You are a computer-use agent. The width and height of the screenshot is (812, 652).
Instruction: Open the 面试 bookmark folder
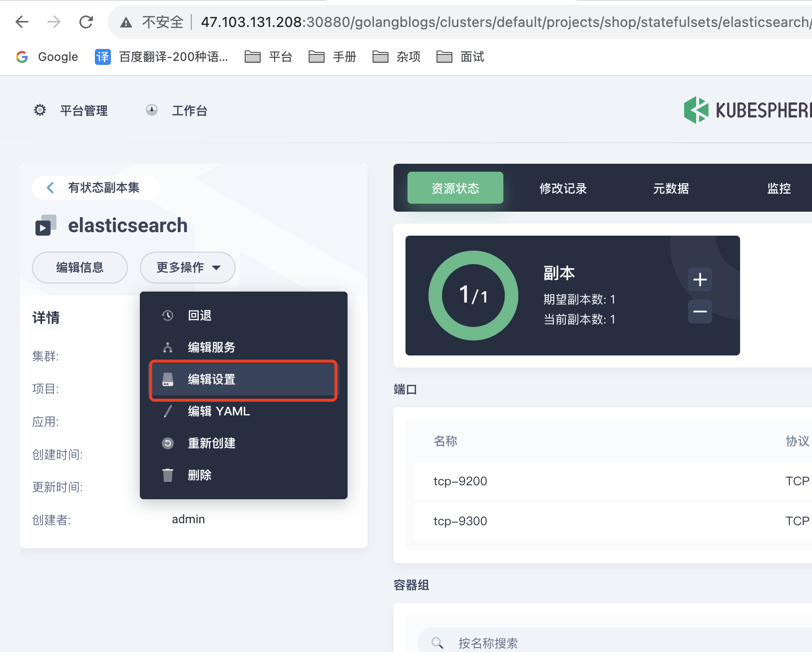click(460, 57)
